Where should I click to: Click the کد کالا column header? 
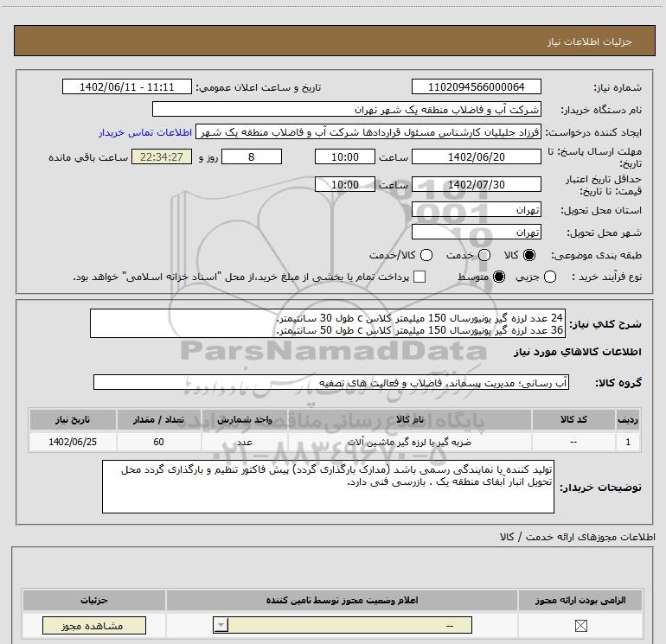pos(573,419)
